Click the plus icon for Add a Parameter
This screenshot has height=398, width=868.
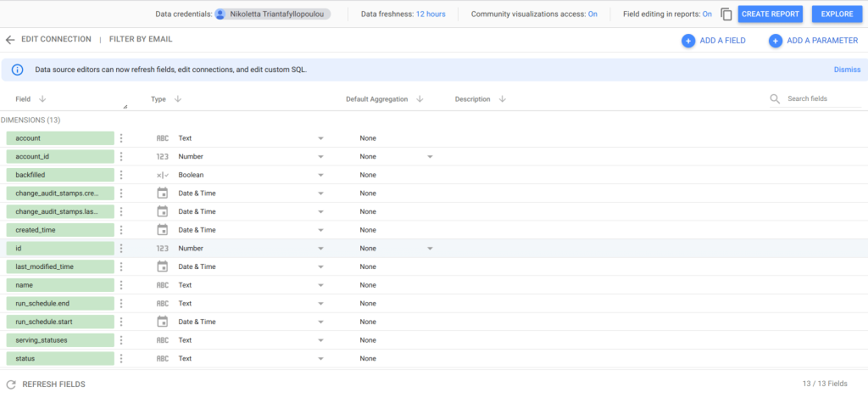pyautogui.click(x=775, y=41)
